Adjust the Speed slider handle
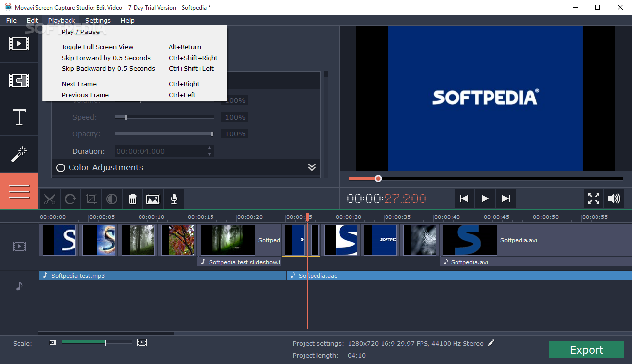This screenshot has width=632, height=364. (126, 117)
